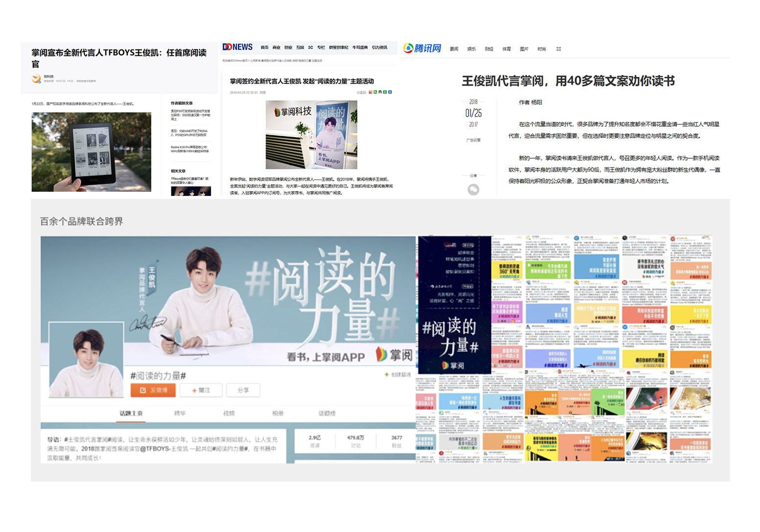760x532 pixels.
Task: Open DoNews 群星创事纪 menu item
Action: pos(338,48)
